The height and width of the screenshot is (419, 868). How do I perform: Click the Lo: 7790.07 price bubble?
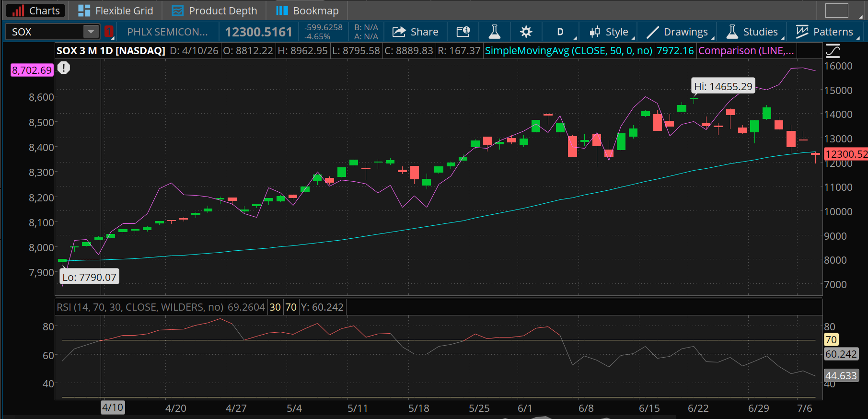[x=90, y=277]
